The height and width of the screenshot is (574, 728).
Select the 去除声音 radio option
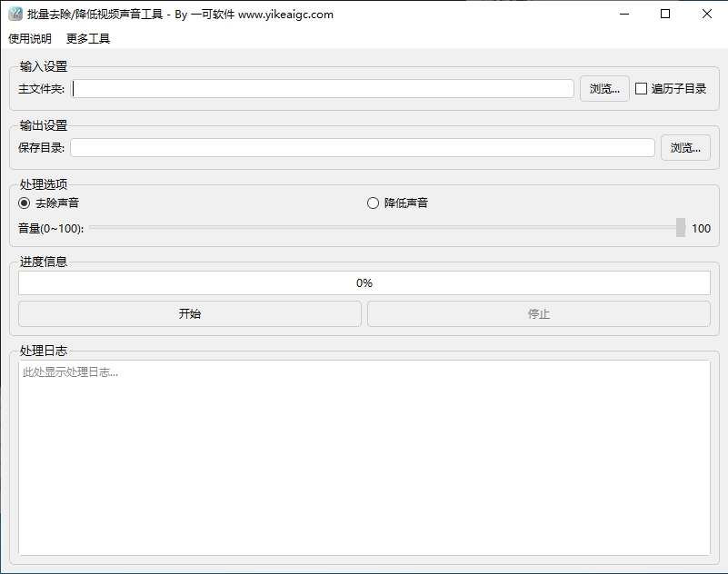click(x=23, y=203)
